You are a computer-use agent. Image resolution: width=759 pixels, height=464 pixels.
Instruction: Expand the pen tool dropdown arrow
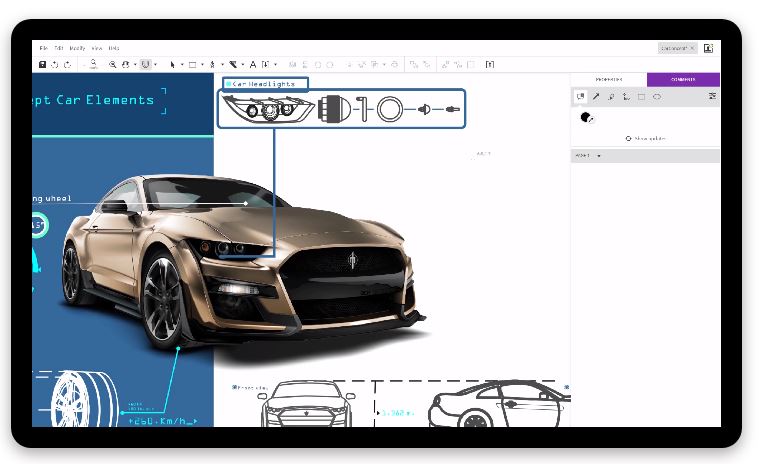(x=222, y=64)
